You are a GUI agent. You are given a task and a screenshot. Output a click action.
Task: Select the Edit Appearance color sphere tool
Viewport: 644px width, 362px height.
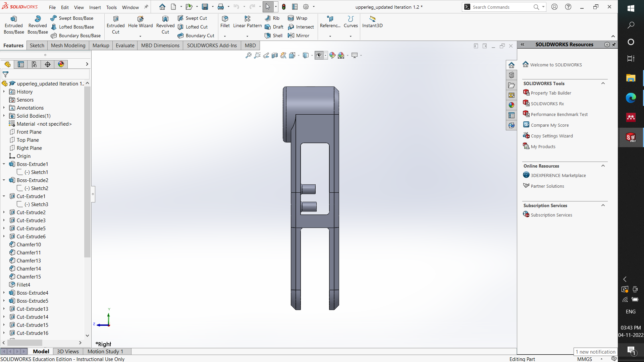click(x=332, y=55)
